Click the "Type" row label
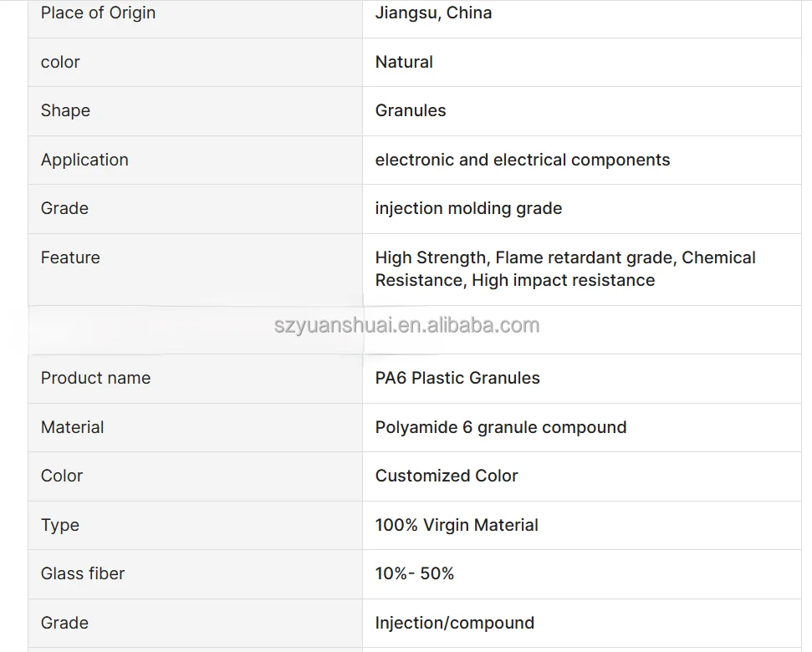812x652 pixels. [60, 525]
